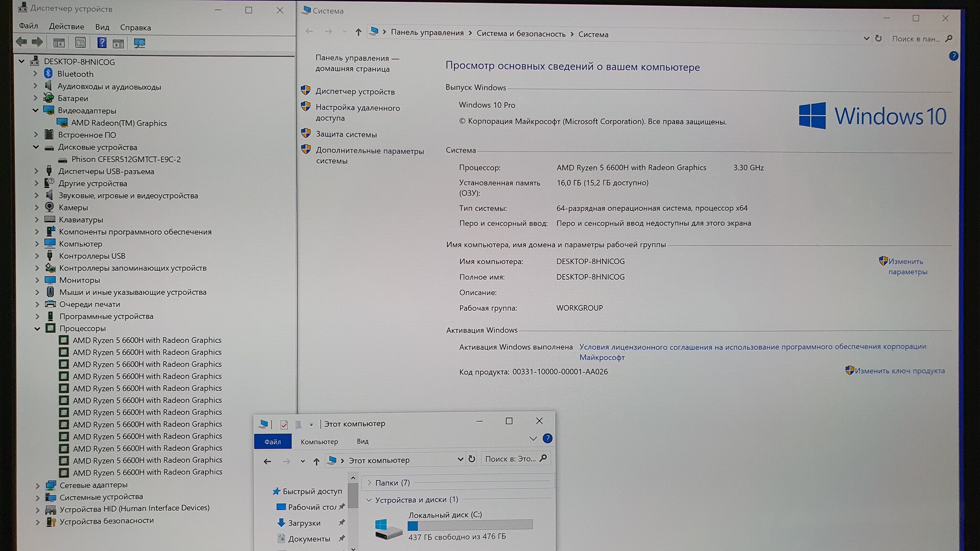Click Изменить ключ продукта link

(x=899, y=371)
